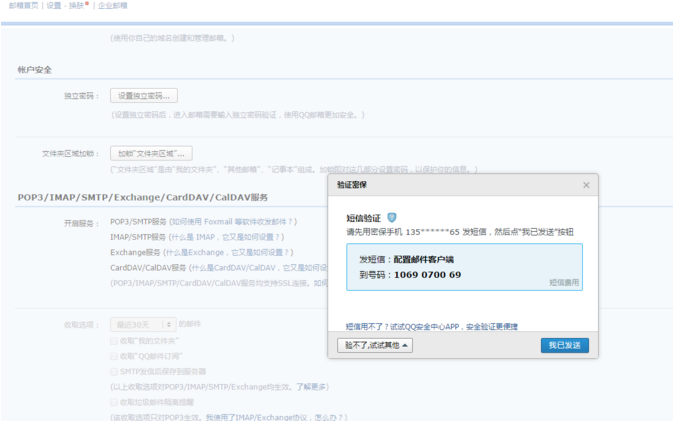This screenshot has height=421, width=675.
Task: Open the 企业邮箱 link at the top
Action: point(112,5)
